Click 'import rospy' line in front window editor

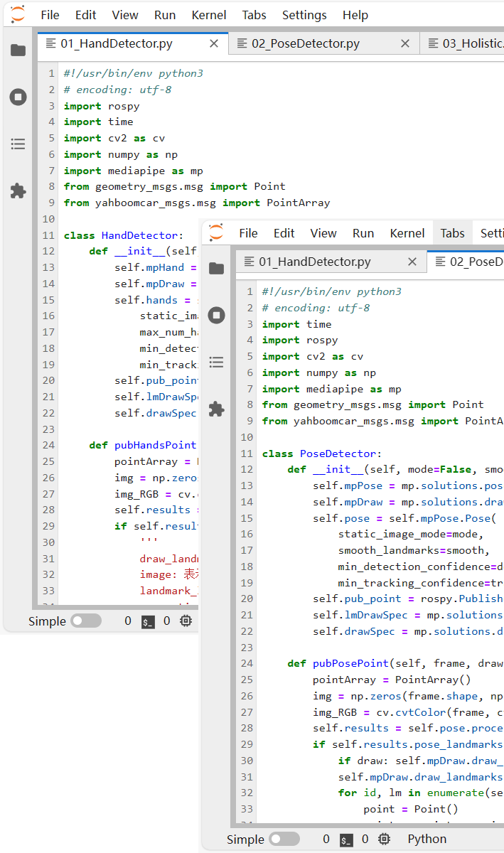(x=300, y=340)
